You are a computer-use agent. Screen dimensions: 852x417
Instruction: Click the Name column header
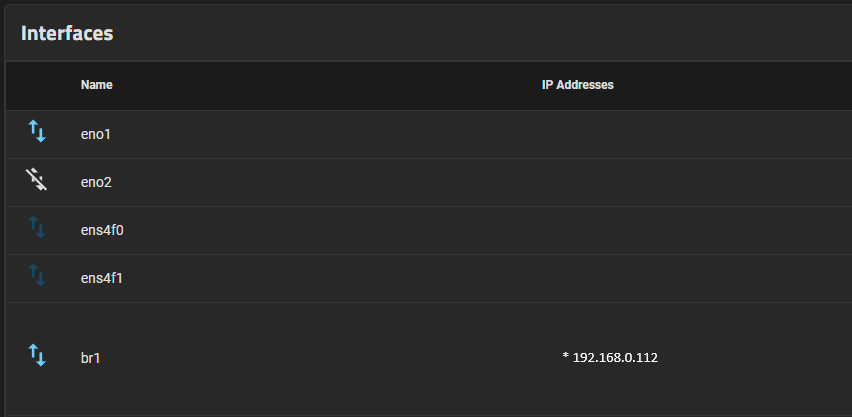(x=97, y=85)
